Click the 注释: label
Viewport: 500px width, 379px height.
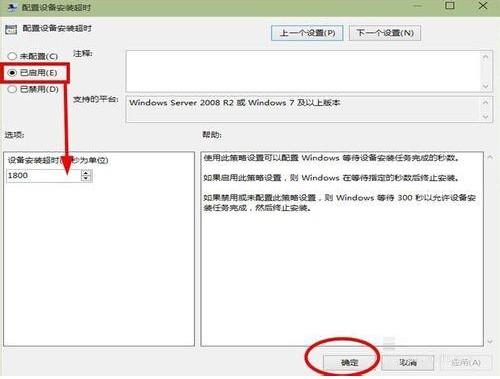point(83,53)
